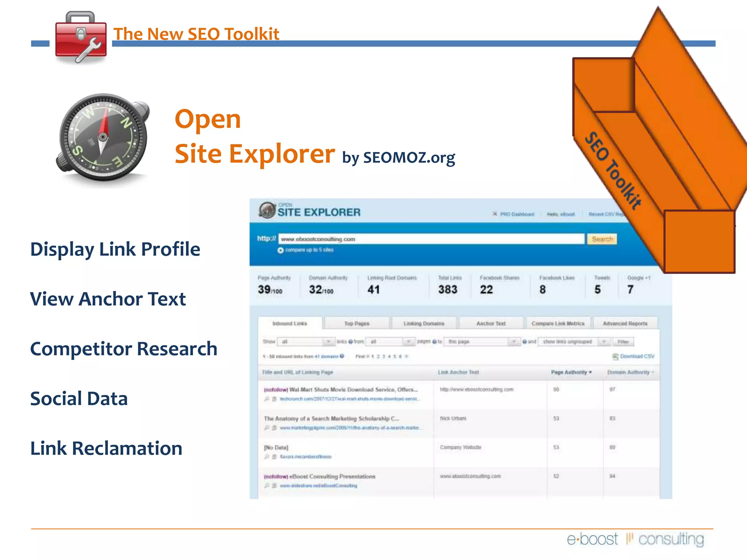Click magnifier icon under Wal-Mart Shuts Movie row
This screenshot has height=560, width=747.
[267, 399]
